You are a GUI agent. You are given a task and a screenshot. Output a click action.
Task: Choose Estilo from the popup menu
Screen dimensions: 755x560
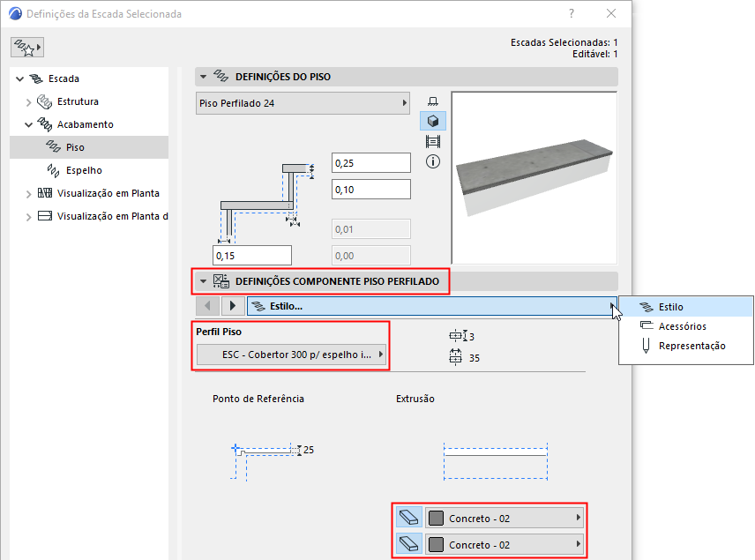tap(686, 307)
